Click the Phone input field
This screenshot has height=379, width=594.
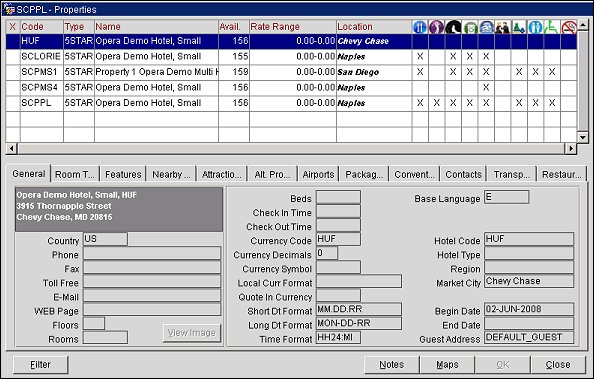(x=152, y=253)
